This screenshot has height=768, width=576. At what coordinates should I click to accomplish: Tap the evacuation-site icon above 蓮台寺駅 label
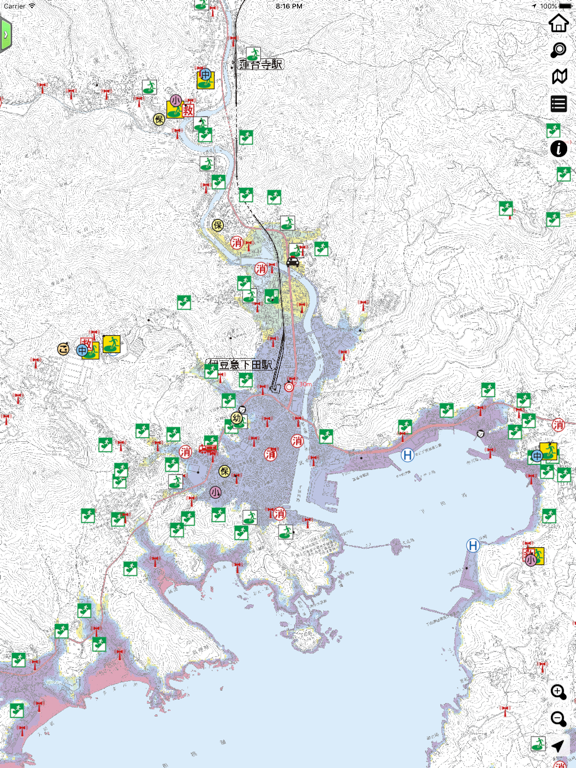coord(253,53)
